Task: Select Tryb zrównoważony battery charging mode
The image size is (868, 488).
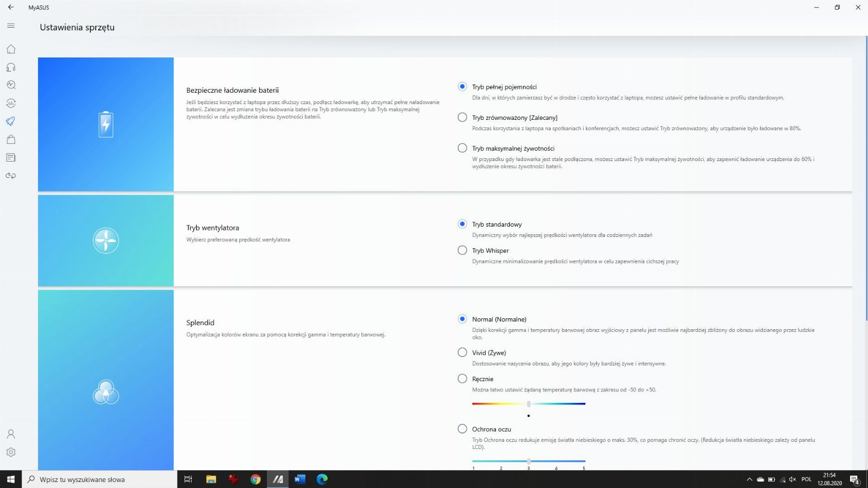Action: 462,117
